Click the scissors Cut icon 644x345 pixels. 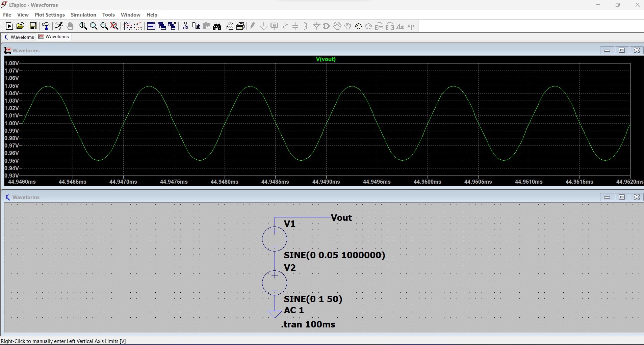tap(185, 26)
